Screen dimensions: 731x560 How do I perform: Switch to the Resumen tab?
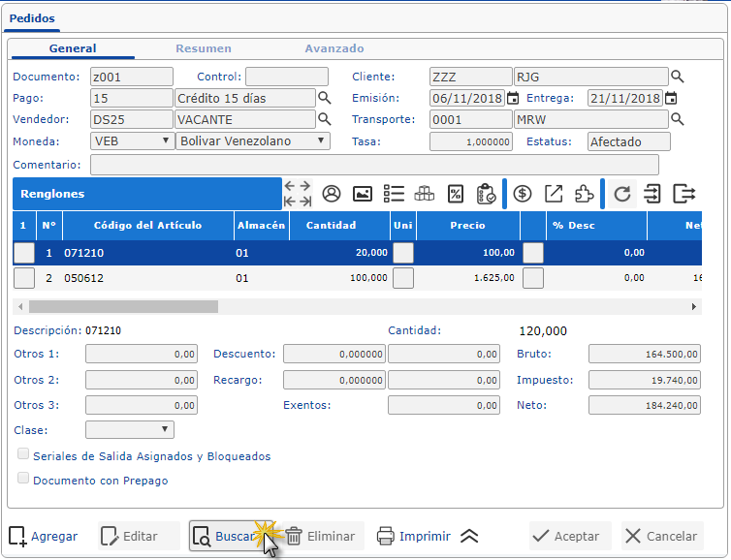[x=204, y=48]
